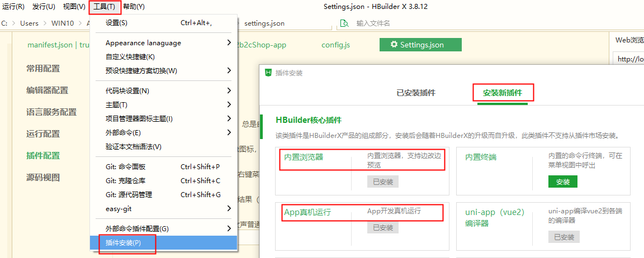Click settings.json in the breadcrumb path
Screen dimensions: 644x258
264,23
